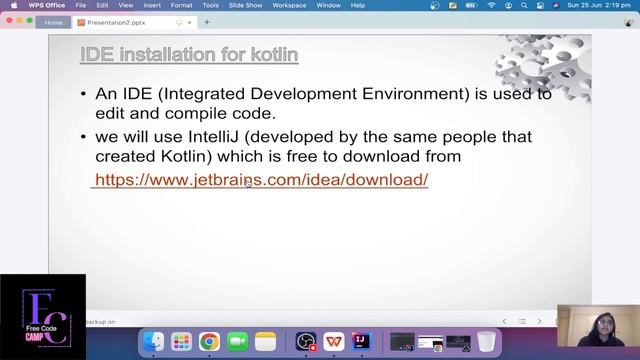Image resolution: width=640 pixels, height=360 pixels.
Task: Check battery status in menu bar
Action: (471, 5)
